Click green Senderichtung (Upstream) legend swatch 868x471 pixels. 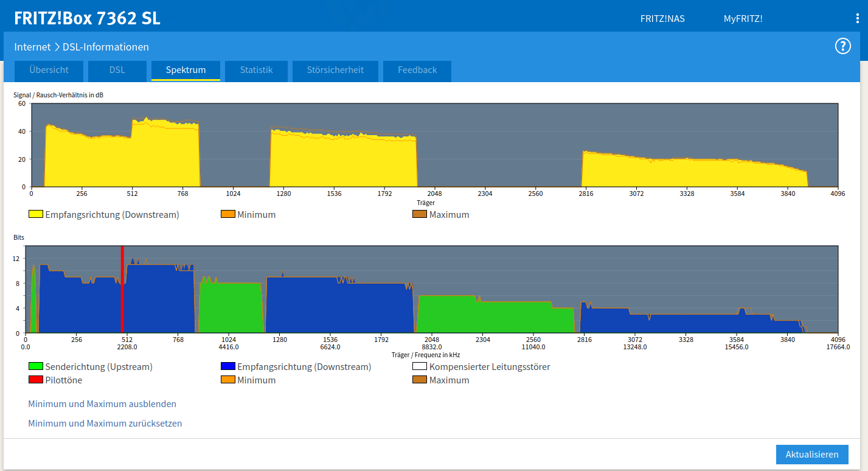pyautogui.click(x=36, y=366)
